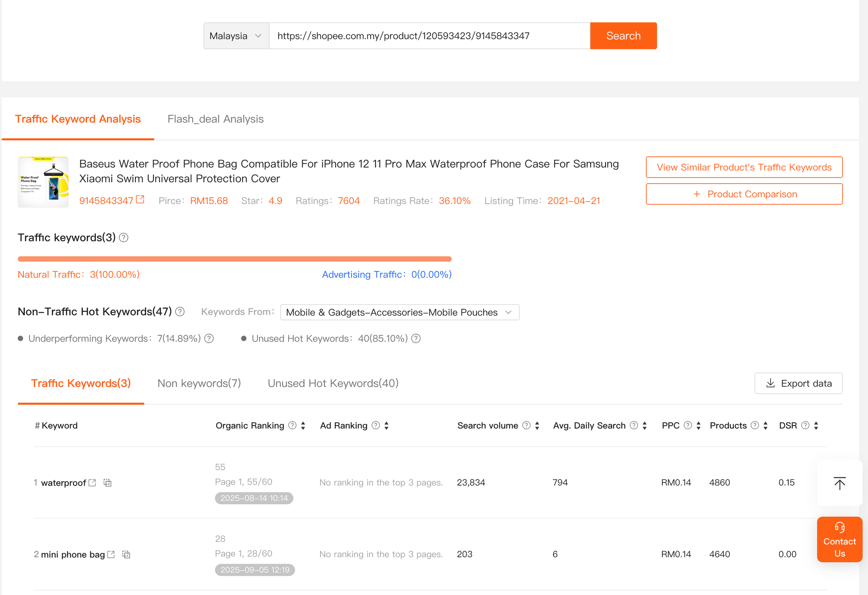
Task: Click the Export data button
Action: point(799,383)
